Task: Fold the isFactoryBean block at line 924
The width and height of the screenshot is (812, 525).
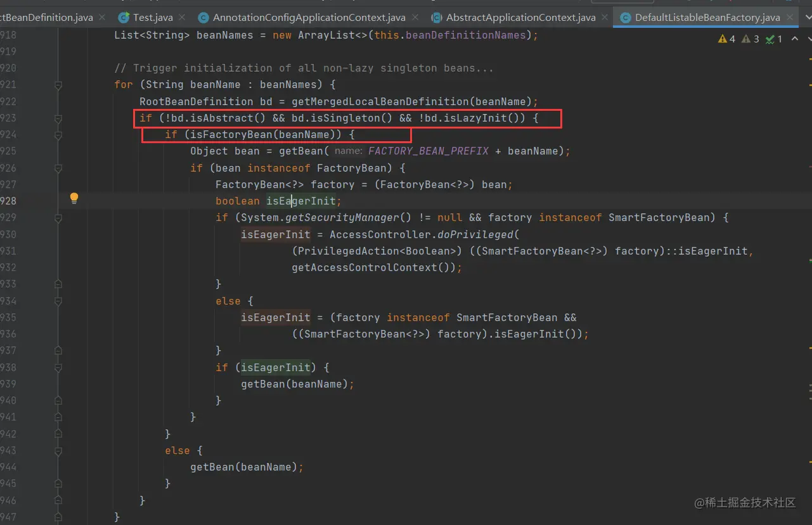Action: click(58, 134)
